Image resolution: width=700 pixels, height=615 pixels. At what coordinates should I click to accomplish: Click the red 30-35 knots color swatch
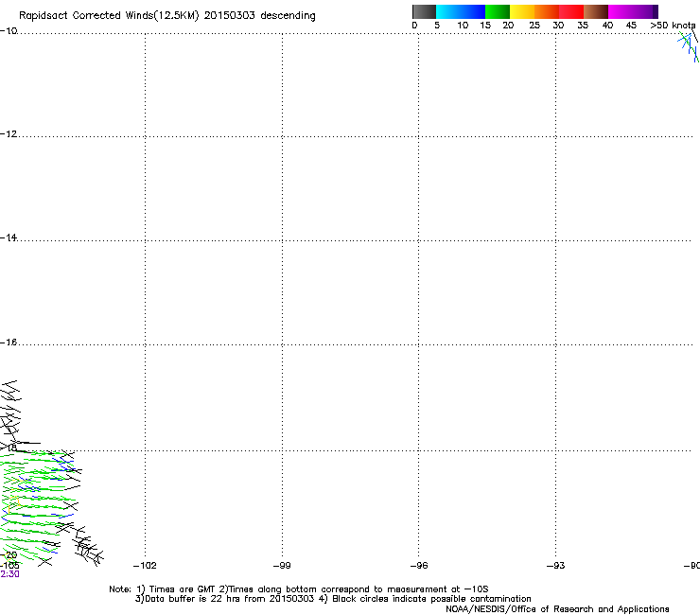pos(571,11)
